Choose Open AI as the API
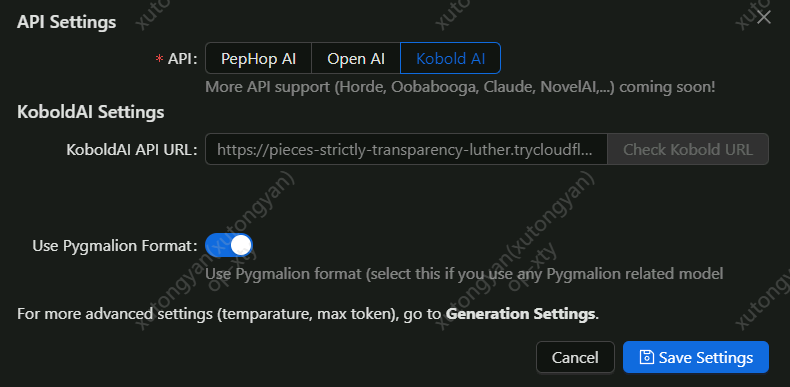790x387 pixels. point(356,58)
